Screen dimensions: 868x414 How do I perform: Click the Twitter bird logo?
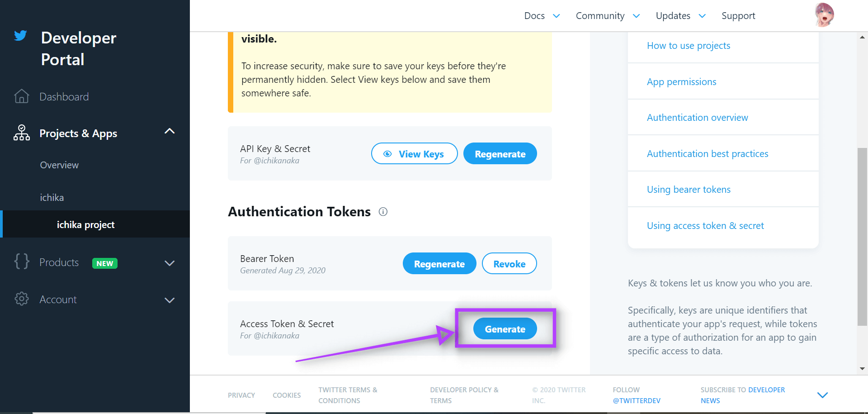[x=20, y=35]
